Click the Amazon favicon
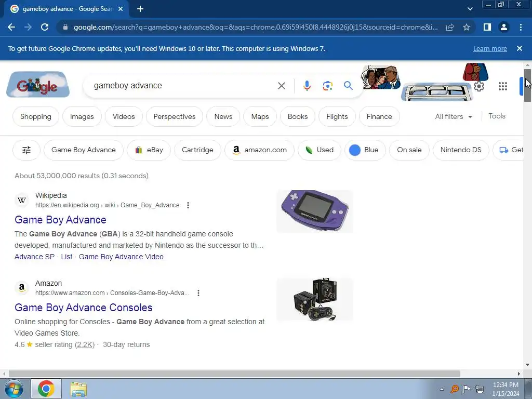 coord(22,288)
